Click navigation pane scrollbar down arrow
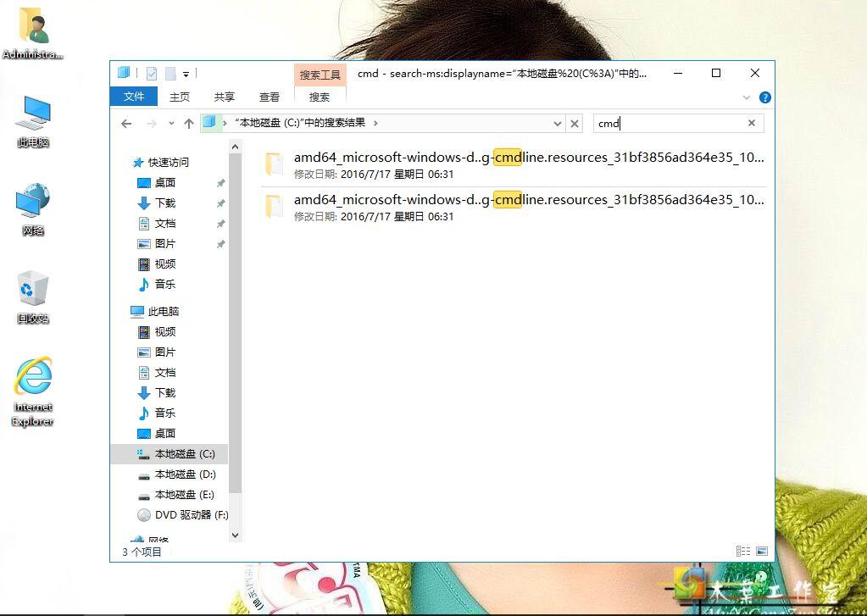Image resolution: width=867 pixels, height=616 pixels. (x=235, y=536)
